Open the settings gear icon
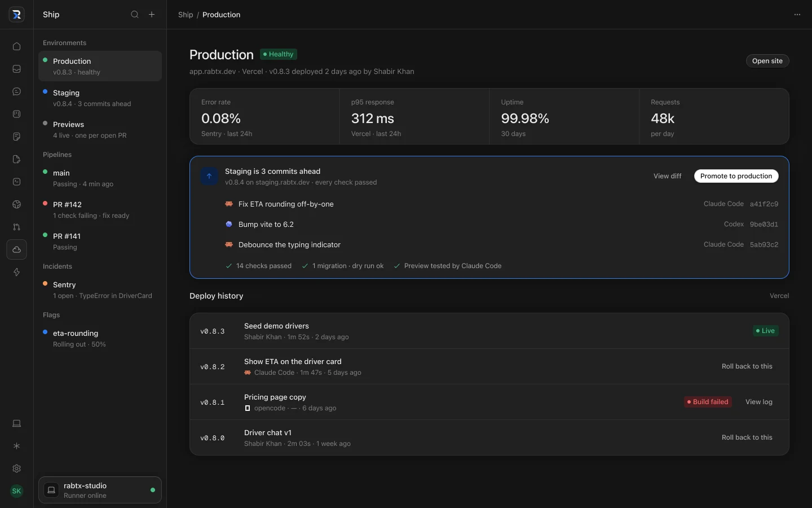 16,468
